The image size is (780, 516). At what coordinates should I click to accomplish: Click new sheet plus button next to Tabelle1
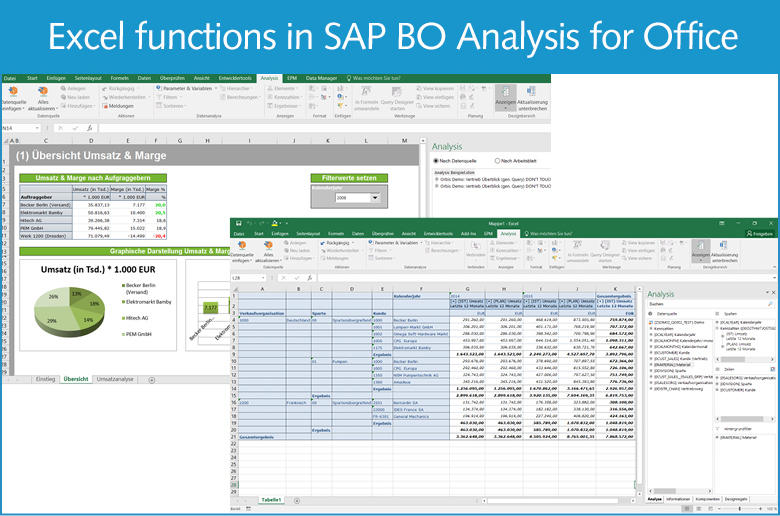[x=296, y=501]
